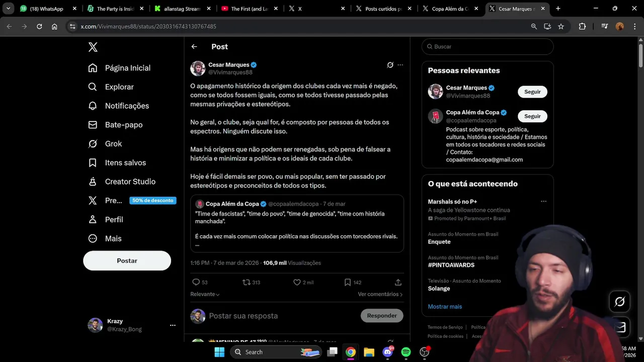Open Creator Studio icon
Screen dimensions: 644x362
93,182
